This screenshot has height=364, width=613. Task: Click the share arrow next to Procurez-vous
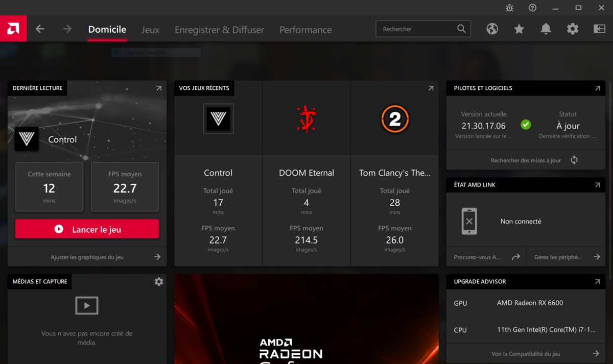point(515,257)
